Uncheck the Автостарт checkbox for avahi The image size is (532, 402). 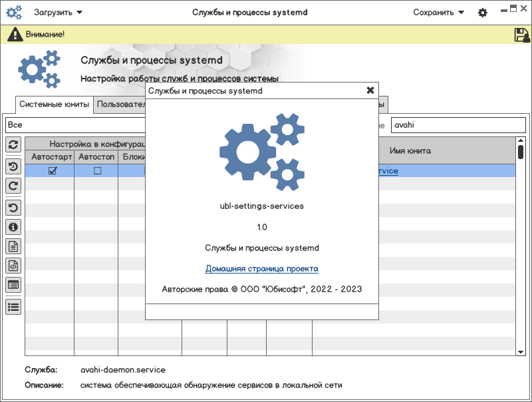click(53, 171)
